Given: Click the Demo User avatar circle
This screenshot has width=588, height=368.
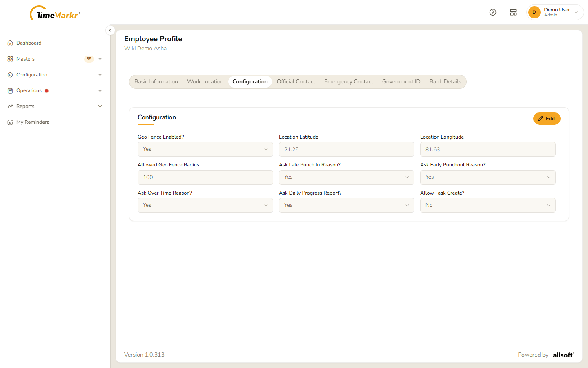Looking at the screenshot, I should (x=534, y=12).
